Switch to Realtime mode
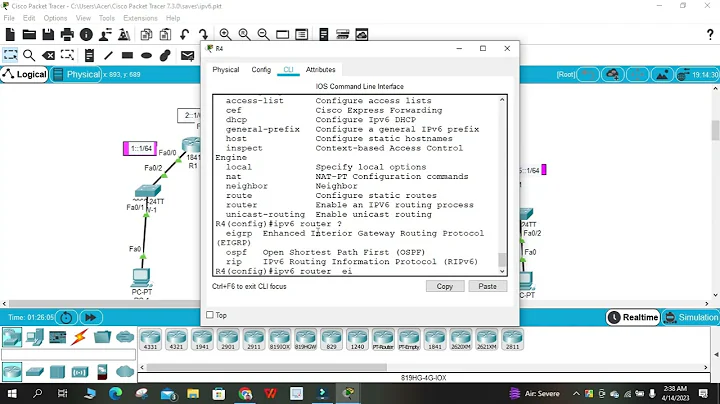 [633, 317]
